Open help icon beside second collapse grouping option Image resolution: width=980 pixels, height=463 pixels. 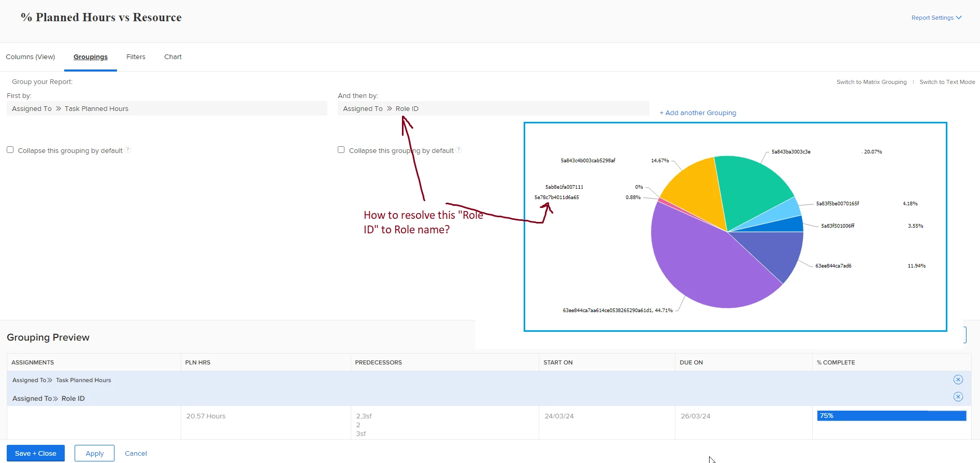pyautogui.click(x=459, y=150)
